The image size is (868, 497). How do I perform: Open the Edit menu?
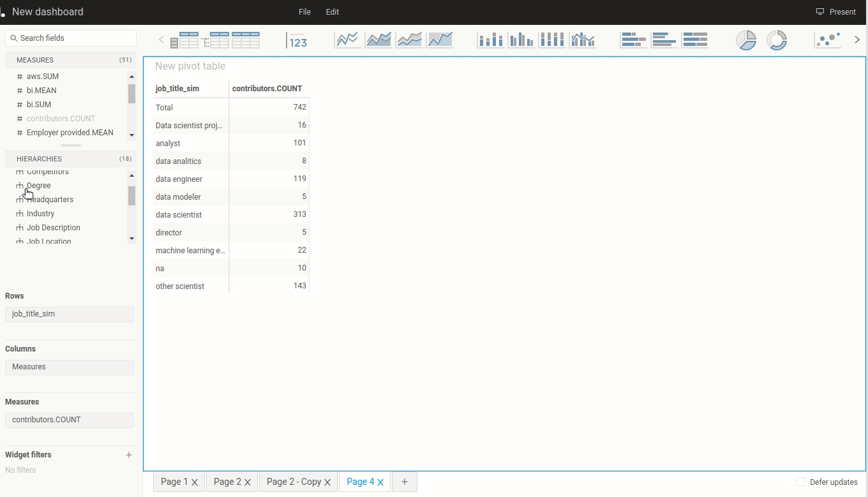[333, 12]
